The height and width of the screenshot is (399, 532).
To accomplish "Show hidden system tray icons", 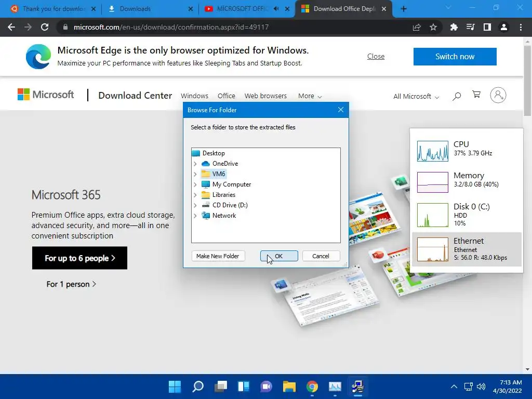I will coord(454,387).
